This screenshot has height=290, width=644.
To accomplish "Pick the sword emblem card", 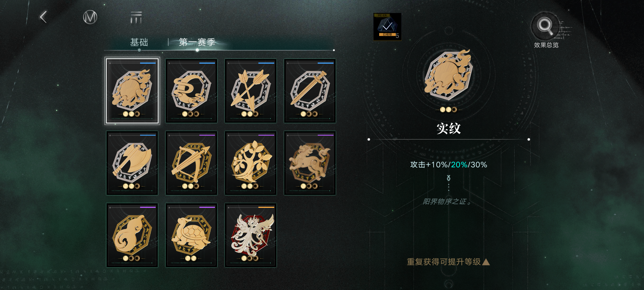I will (310, 91).
